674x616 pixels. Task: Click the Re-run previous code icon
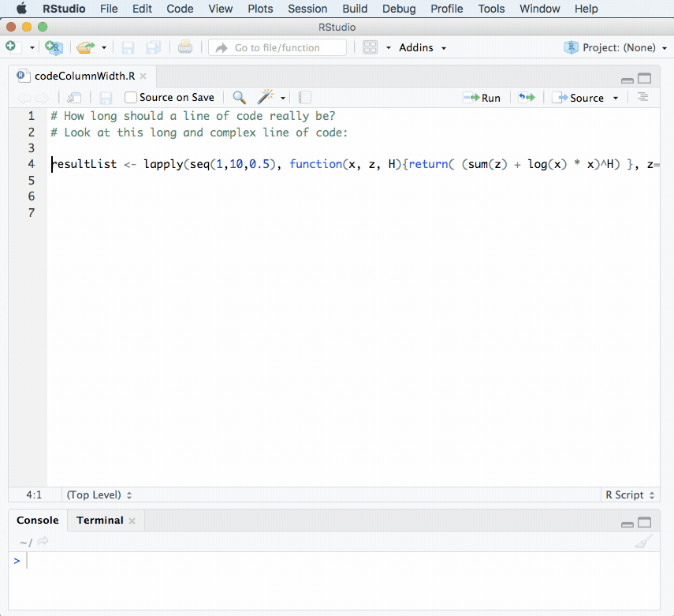[x=527, y=98]
